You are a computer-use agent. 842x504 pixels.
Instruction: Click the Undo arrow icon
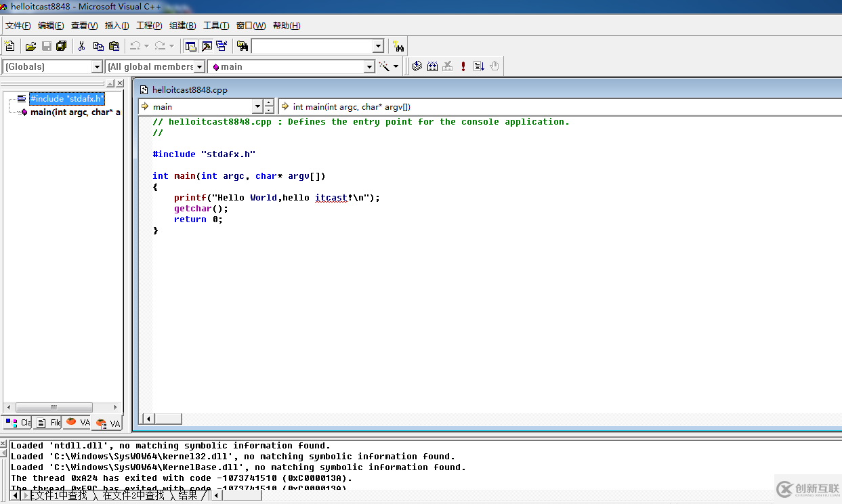[135, 46]
